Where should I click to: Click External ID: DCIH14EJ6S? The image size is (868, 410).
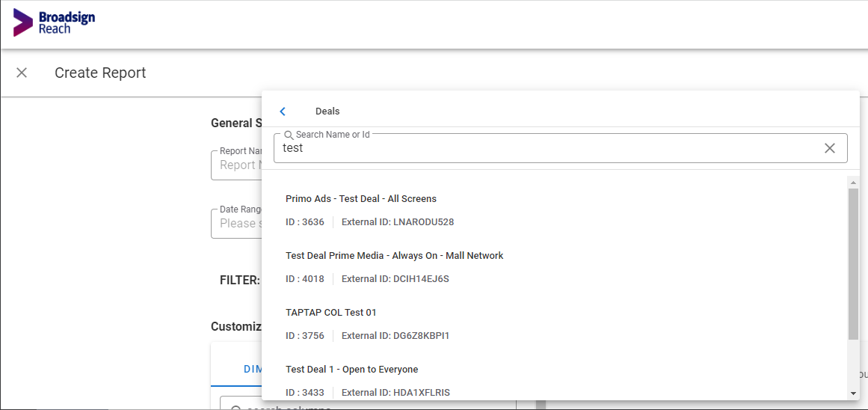point(395,278)
